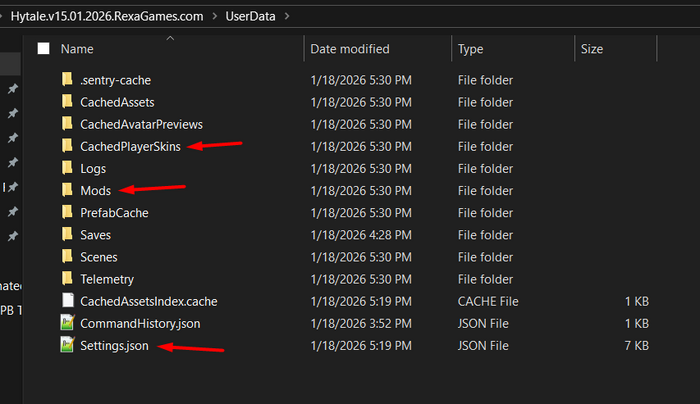Sort by the Date modified column header
The image size is (700, 404).
pyautogui.click(x=350, y=49)
